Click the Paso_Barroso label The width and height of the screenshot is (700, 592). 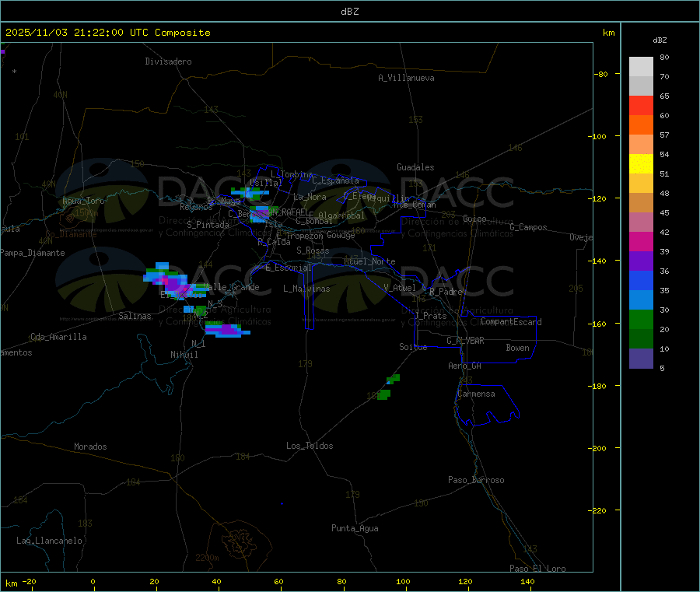(x=476, y=480)
